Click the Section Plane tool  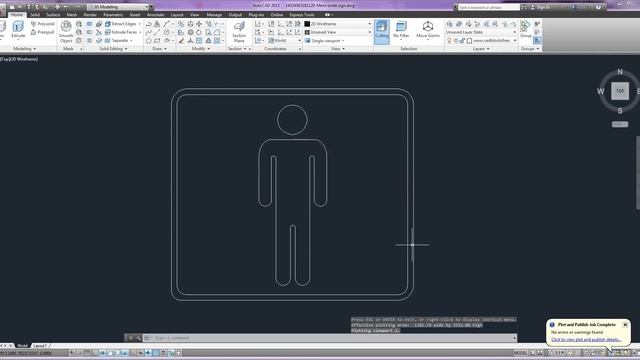(239, 32)
